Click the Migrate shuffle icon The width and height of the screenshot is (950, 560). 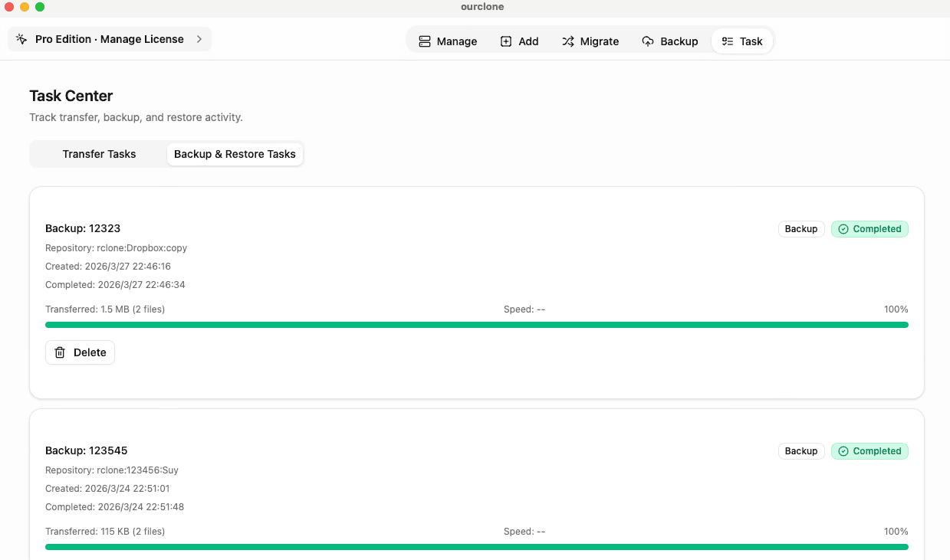click(x=568, y=41)
